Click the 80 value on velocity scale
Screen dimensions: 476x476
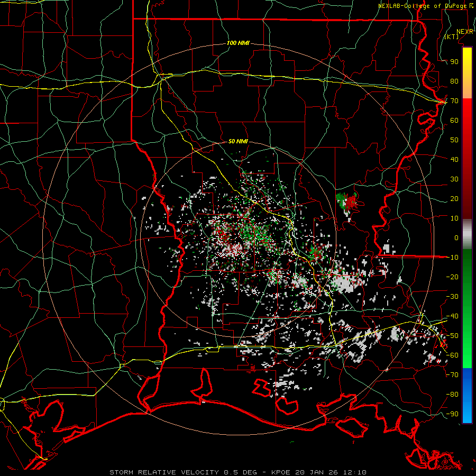click(x=454, y=81)
